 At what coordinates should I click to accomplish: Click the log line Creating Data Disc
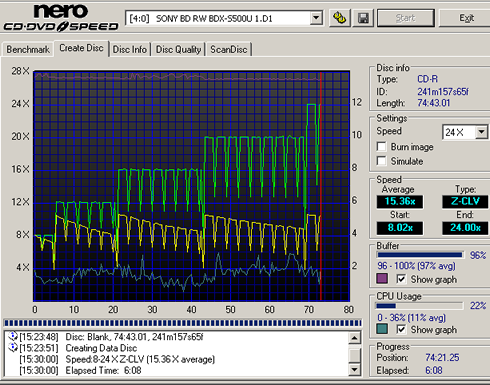point(101,348)
